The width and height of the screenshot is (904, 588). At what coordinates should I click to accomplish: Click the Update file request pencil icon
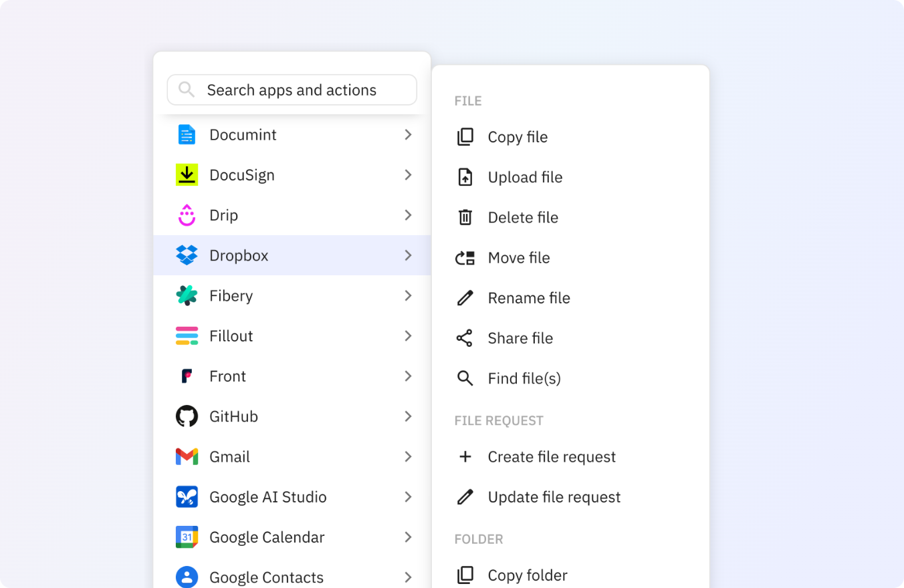[465, 497]
